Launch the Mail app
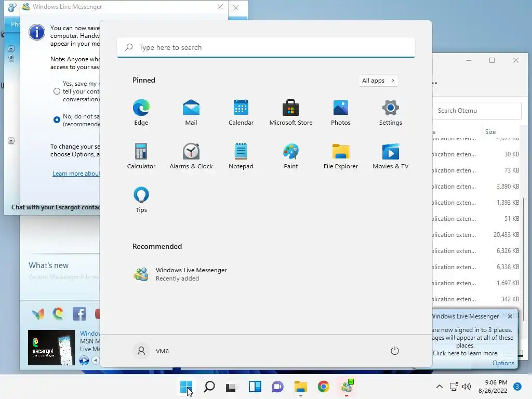 [x=191, y=112]
